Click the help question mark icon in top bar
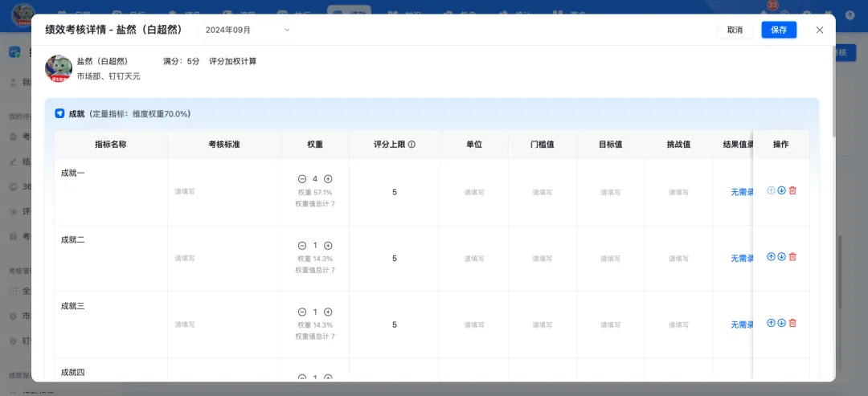The height and width of the screenshot is (396, 868). [x=850, y=15]
